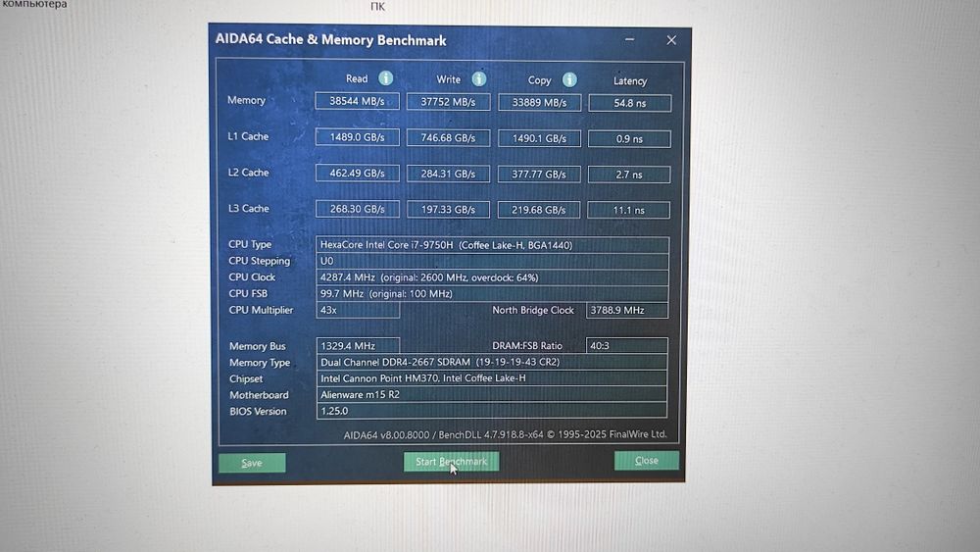Click BIOS Version value 1.25.0
Viewport: 980px width, 552px height.
[492, 411]
